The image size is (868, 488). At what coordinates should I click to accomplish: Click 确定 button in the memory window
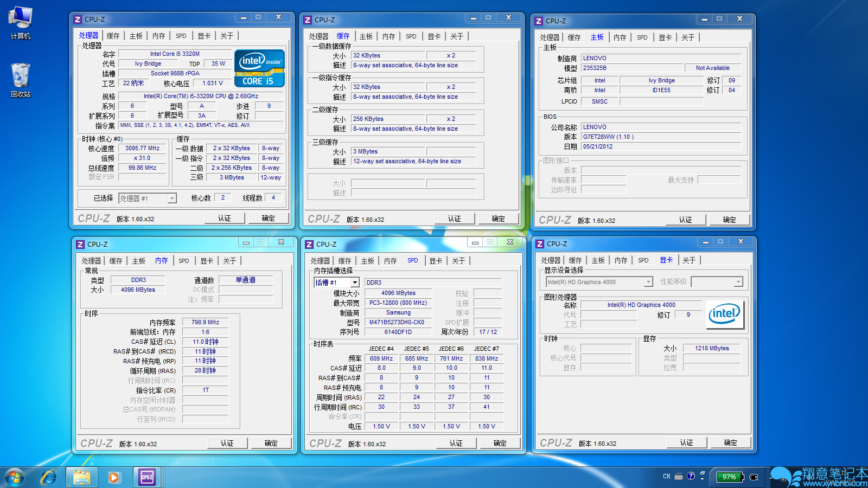[x=271, y=444]
